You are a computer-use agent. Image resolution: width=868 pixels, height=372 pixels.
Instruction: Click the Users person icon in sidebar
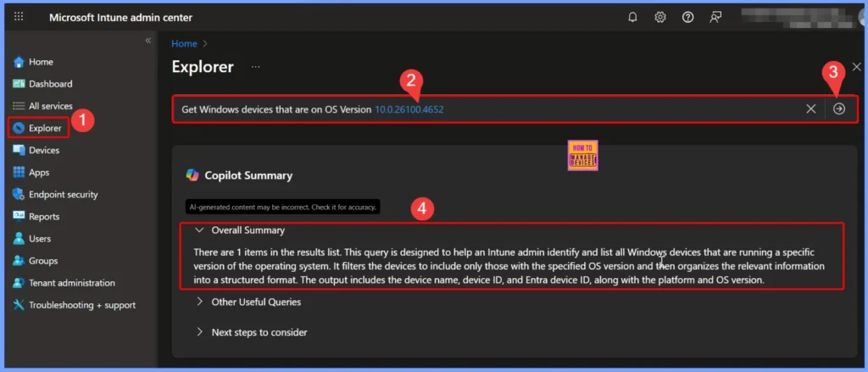click(x=19, y=239)
